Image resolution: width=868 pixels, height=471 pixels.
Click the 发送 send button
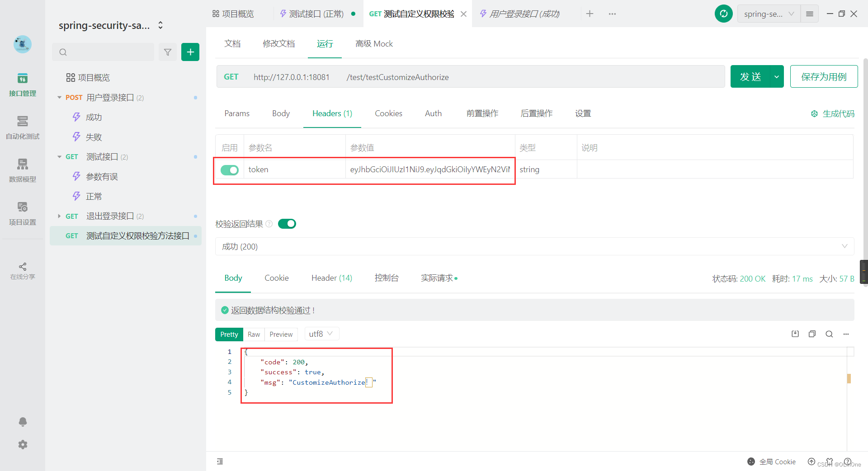click(x=750, y=76)
